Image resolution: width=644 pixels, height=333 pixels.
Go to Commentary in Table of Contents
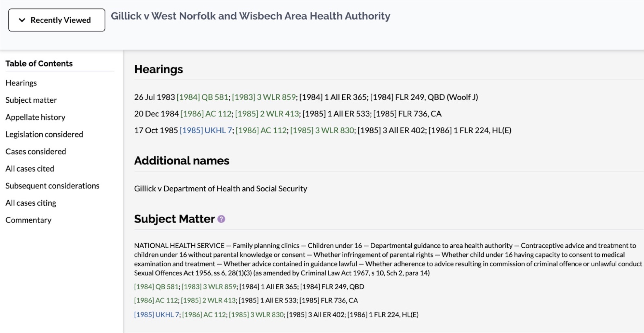[29, 220]
